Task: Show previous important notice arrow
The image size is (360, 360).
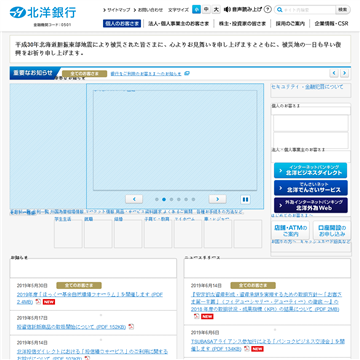Action: [334, 73]
